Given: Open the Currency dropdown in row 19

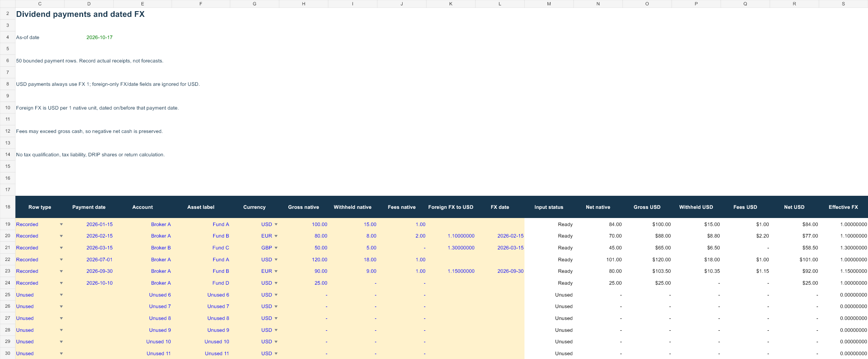Looking at the screenshot, I should (x=276, y=225).
